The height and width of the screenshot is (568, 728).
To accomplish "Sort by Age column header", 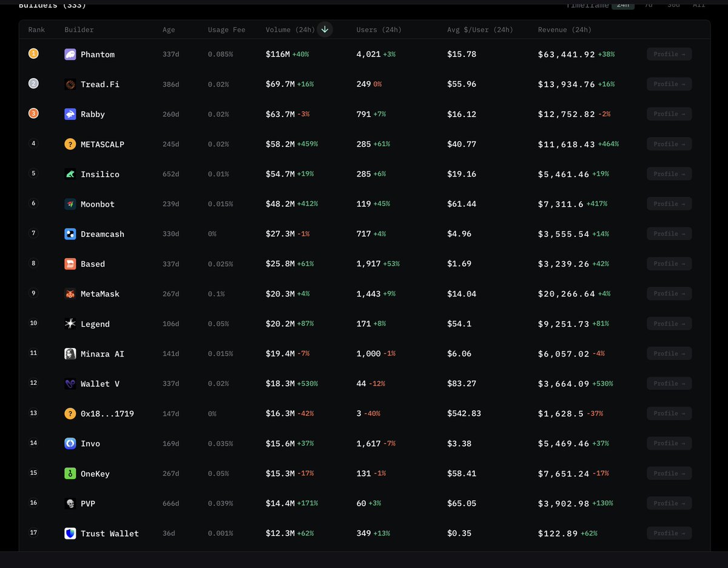I will 169,30.
